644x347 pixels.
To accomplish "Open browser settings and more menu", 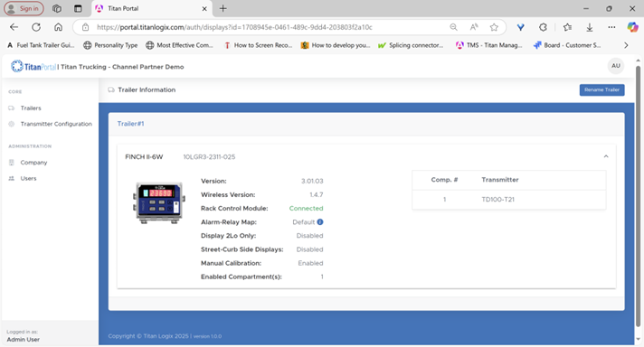I will 611,27.
